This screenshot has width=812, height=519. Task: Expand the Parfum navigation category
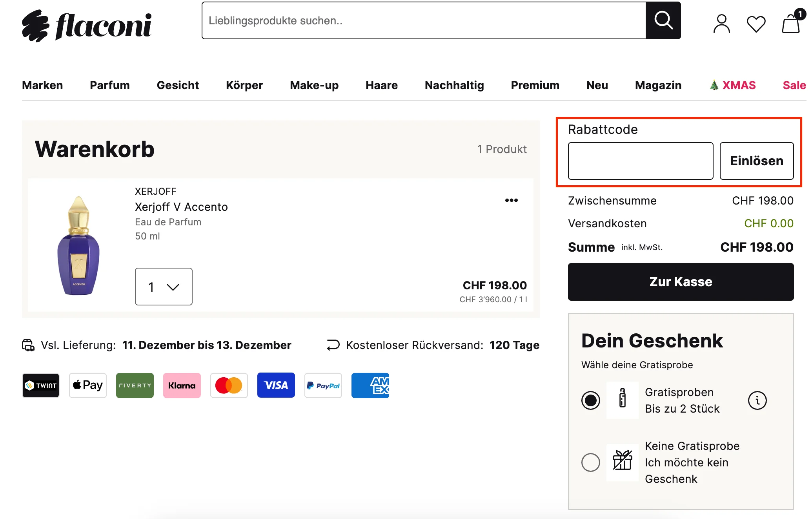(109, 85)
